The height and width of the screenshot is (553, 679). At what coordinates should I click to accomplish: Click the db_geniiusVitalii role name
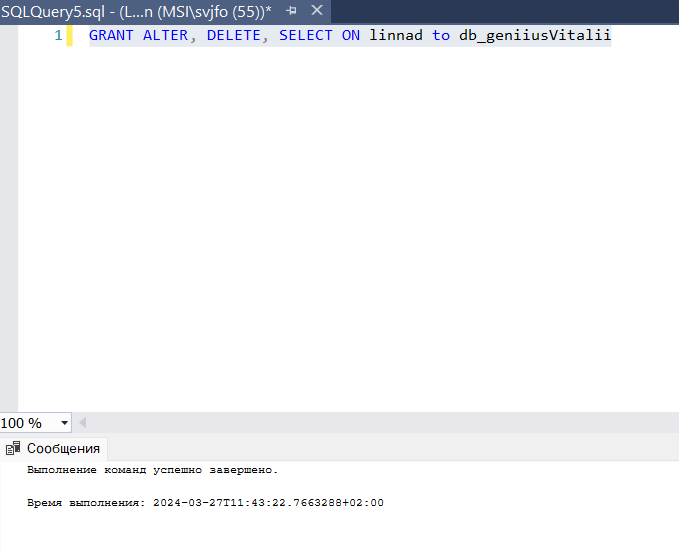click(535, 35)
